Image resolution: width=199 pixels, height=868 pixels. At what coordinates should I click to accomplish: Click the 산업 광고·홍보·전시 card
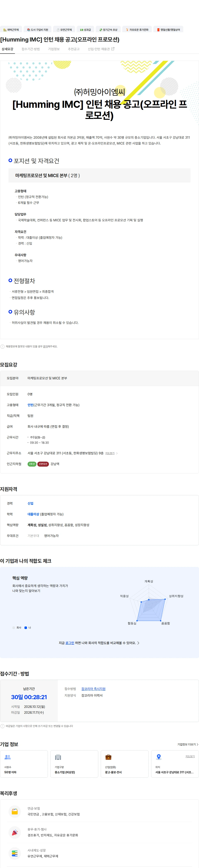pyautogui.click(x=124, y=764)
